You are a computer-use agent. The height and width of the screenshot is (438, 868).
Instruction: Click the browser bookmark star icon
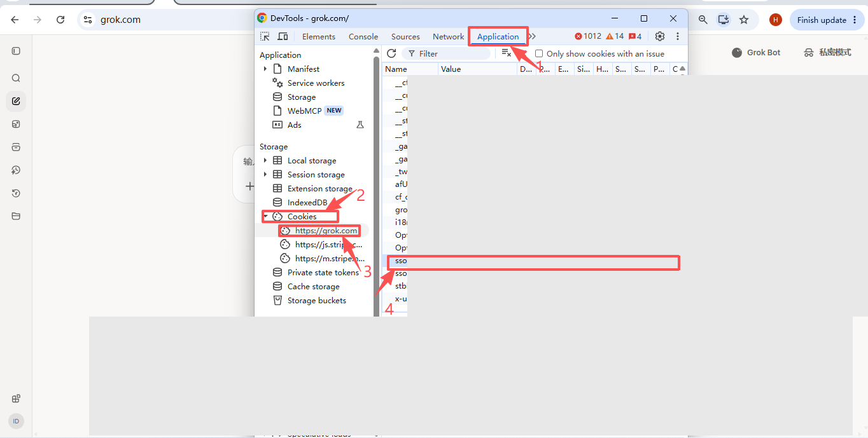pos(744,20)
